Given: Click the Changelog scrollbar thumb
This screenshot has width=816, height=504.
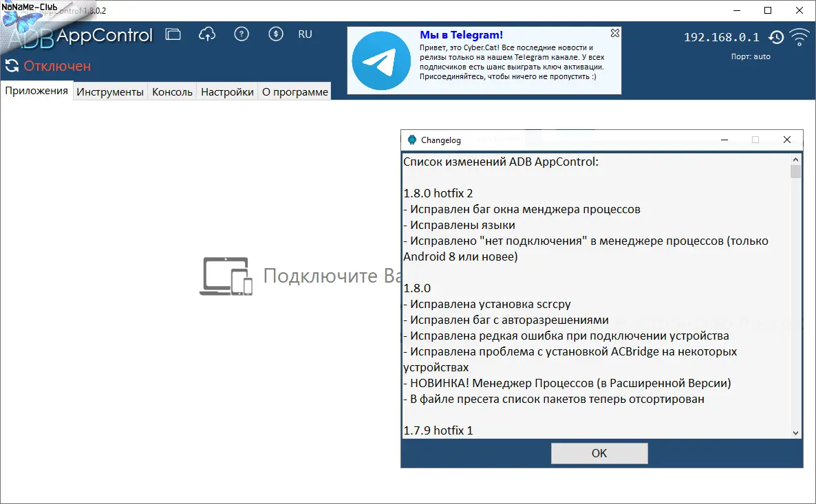Looking at the screenshot, I should pos(795,172).
